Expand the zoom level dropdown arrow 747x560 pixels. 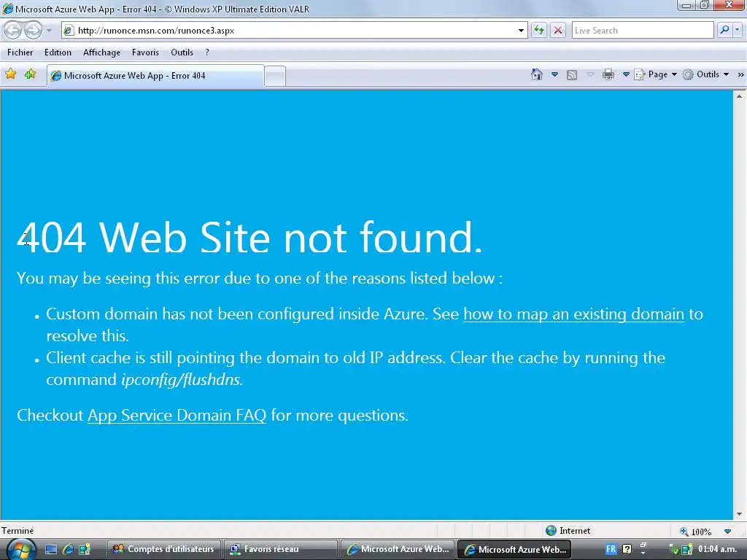727,532
